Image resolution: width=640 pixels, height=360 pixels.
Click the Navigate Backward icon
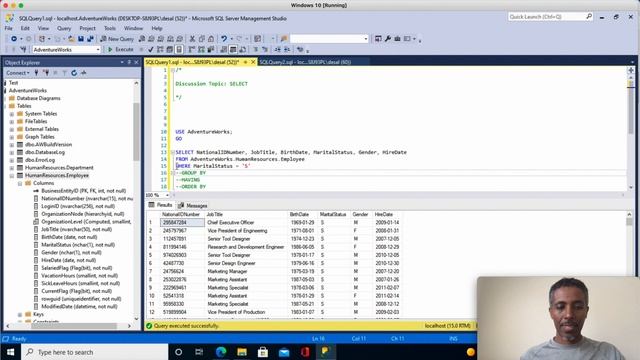point(14,39)
